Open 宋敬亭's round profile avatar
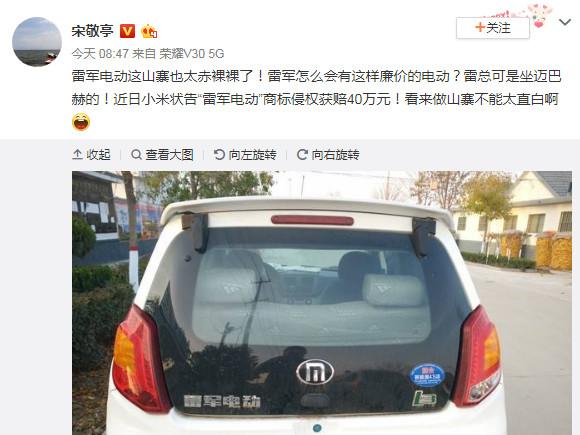This screenshot has height=435, width=580. (x=37, y=41)
